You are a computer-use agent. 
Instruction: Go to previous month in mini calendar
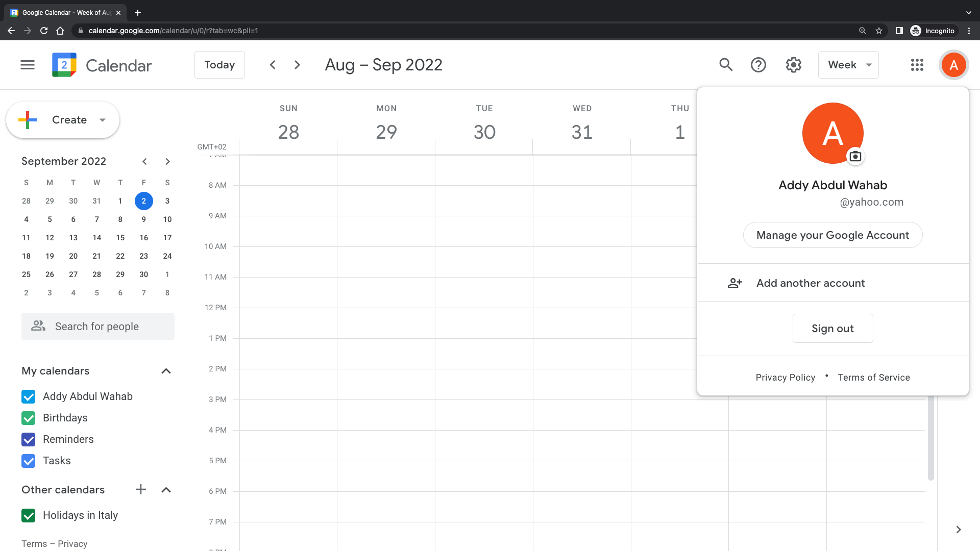[x=145, y=162]
